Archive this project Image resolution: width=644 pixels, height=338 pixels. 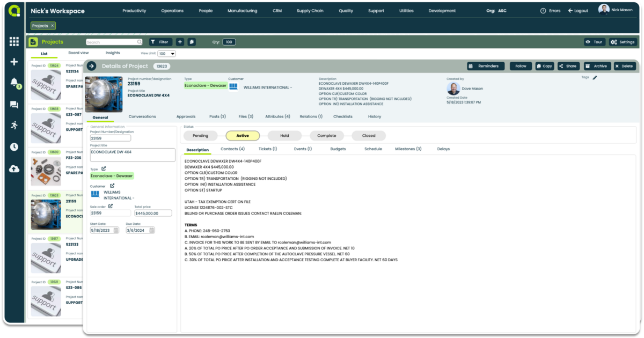[x=597, y=65]
